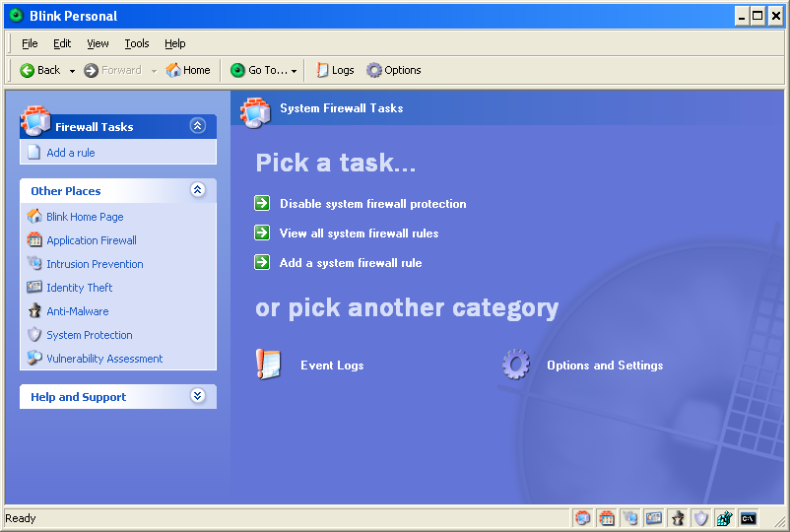790x532 pixels.
Task: Click the System Protection shield icon in sidebar
Action: pyautogui.click(x=34, y=334)
